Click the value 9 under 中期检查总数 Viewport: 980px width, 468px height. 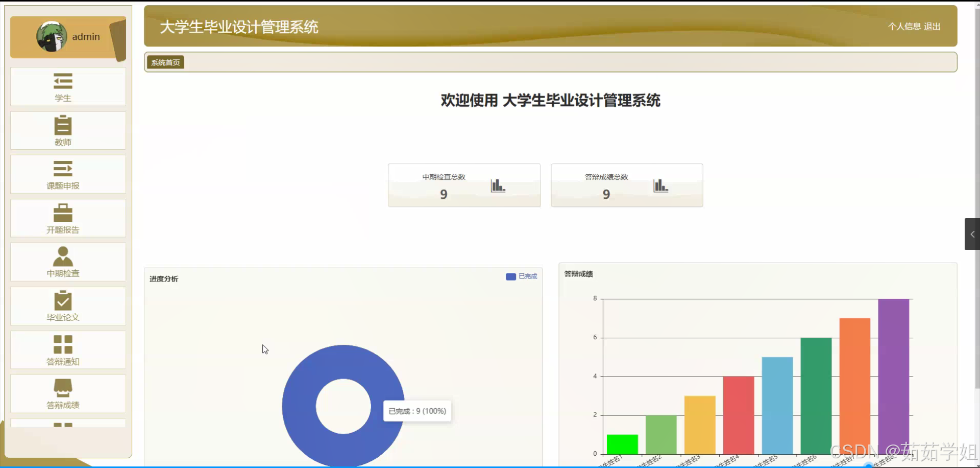tap(444, 194)
